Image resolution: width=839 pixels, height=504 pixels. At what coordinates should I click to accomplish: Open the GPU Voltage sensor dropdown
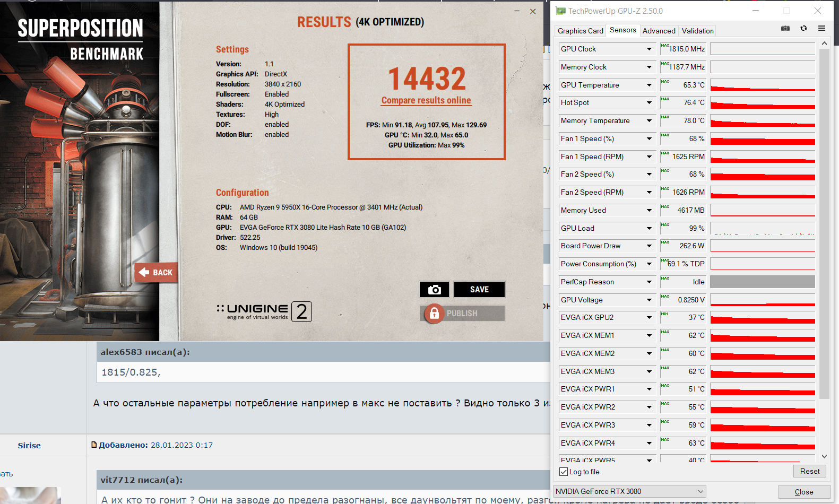tap(649, 300)
